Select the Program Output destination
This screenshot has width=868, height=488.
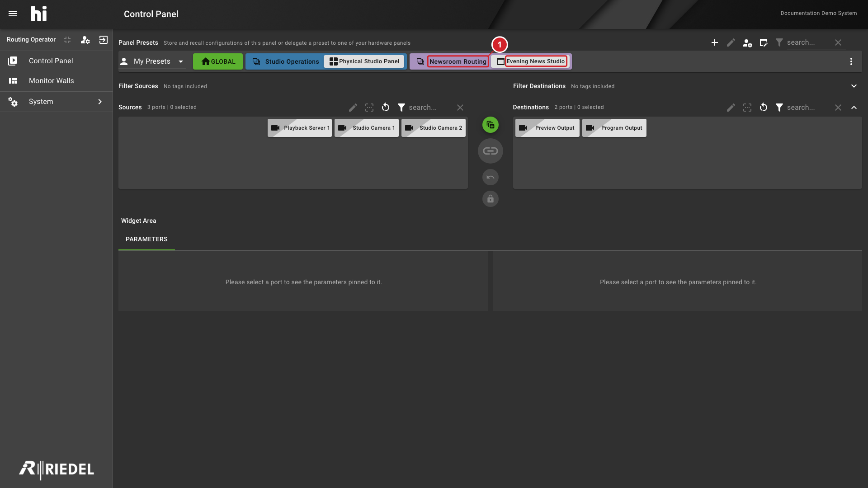point(614,128)
